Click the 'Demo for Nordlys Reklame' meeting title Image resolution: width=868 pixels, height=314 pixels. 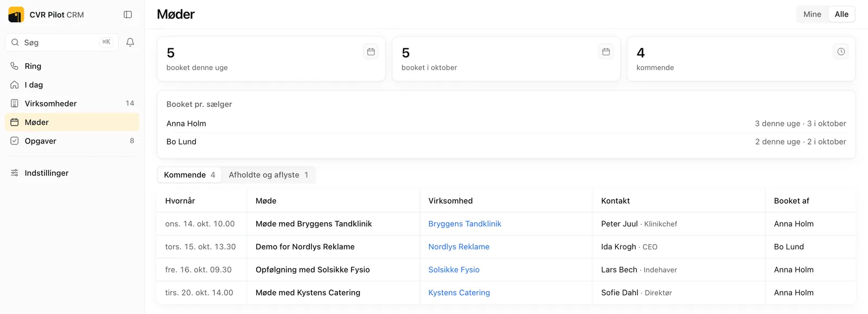tap(305, 247)
